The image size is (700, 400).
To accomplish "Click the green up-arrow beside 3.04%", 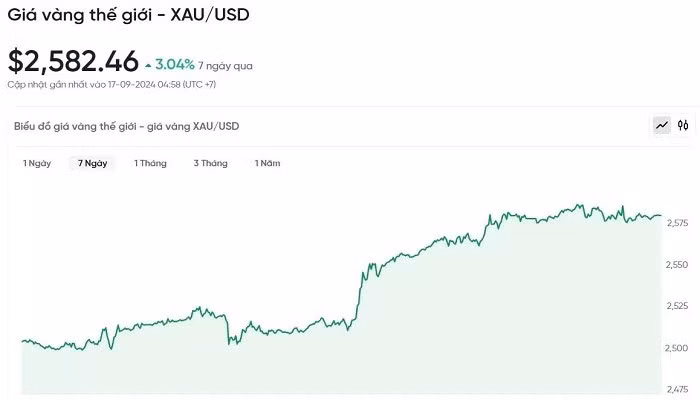I will pyautogui.click(x=149, y=65).
